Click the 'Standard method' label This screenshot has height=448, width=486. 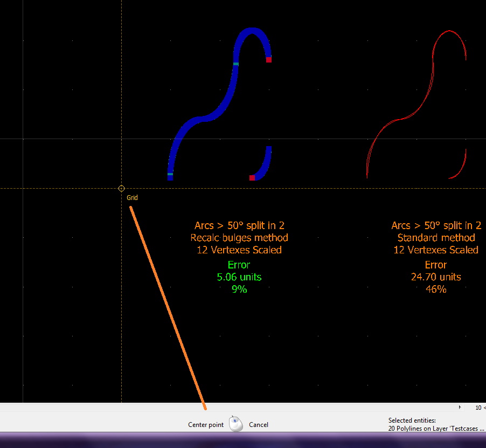(x=436, y=238)
